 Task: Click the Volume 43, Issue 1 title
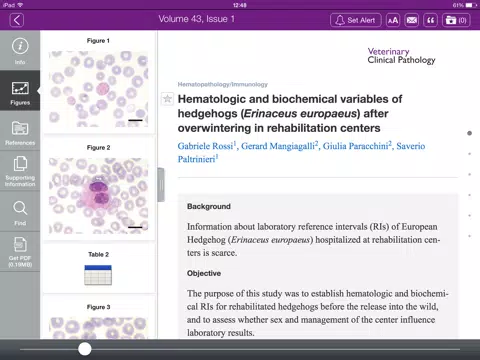[197, 19]
